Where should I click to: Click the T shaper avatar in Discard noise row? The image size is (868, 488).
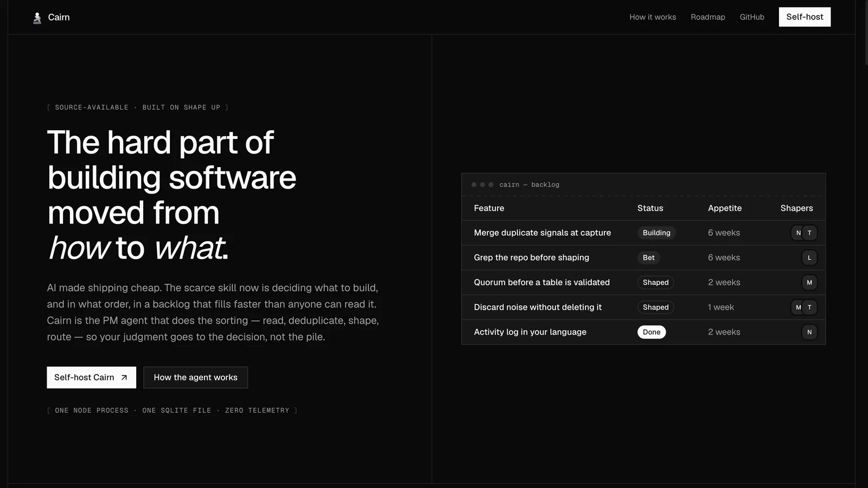point(809,307)
